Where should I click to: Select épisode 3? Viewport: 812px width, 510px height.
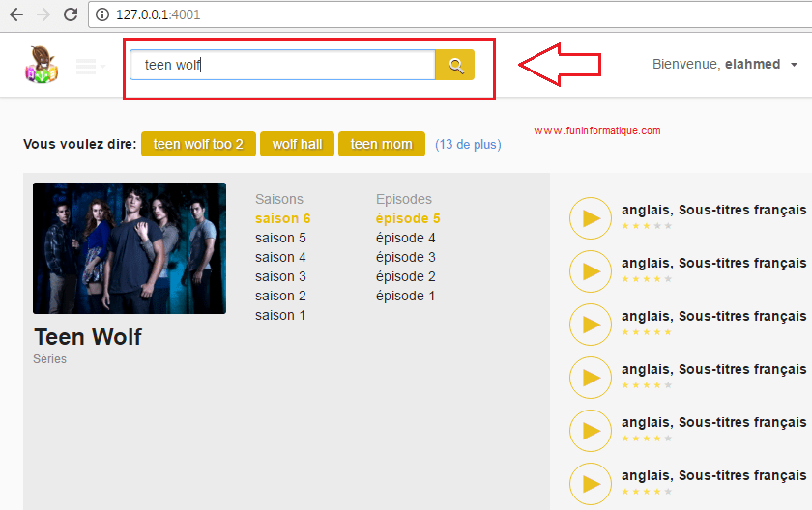click(405, 257)
